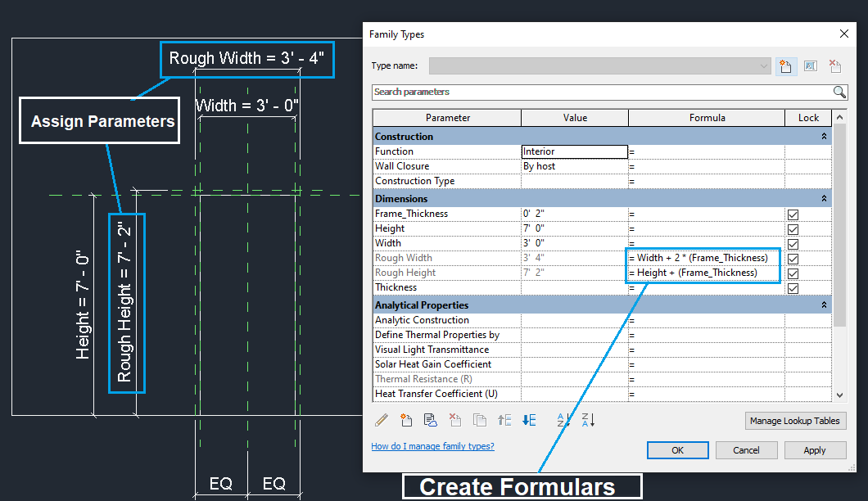
Task: Click the Delete Type icon beside Type name
Action: click(835, 66)
